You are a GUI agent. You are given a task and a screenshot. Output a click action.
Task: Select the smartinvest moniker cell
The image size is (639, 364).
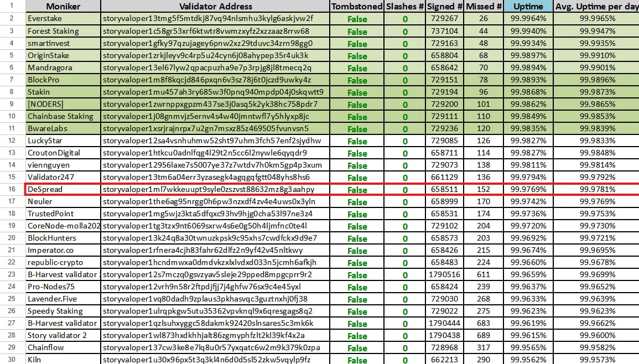click(x=63, y=43)
